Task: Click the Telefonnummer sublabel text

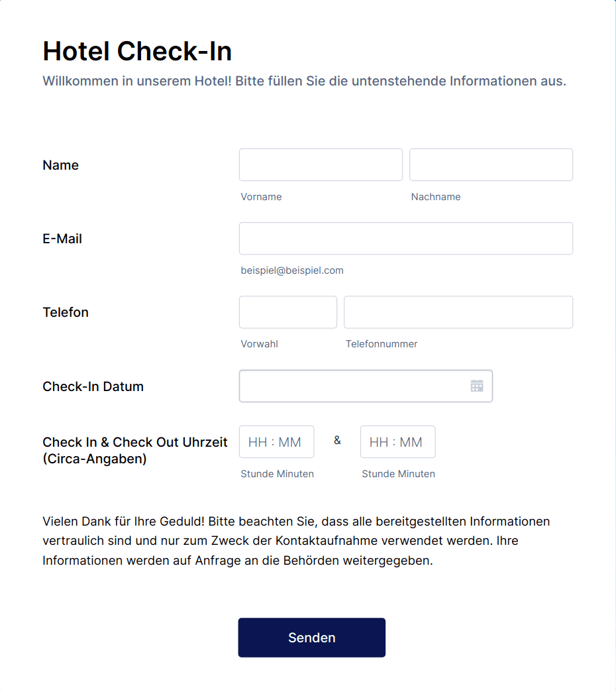Action: click(x=382, y=344)
